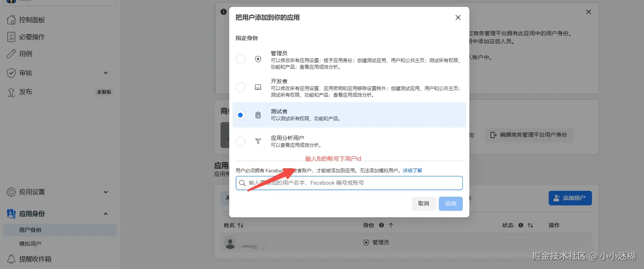Expand the 应用设置 chevron
This screenshot has width=644, height=269.
pos(106,192)
